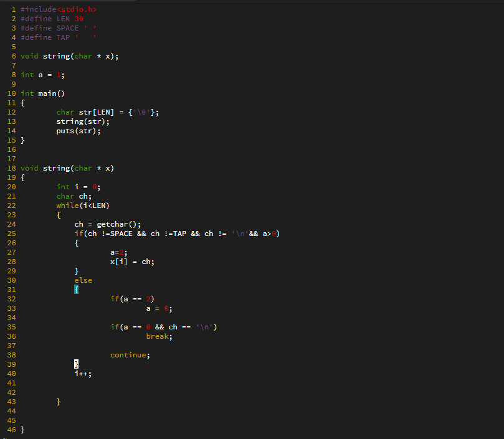Image resolution: width=504 pixels, height=439 pixels.
Task: Click the cursor-highlighted closing brace on line 39
Action: [x=77, y=364]
